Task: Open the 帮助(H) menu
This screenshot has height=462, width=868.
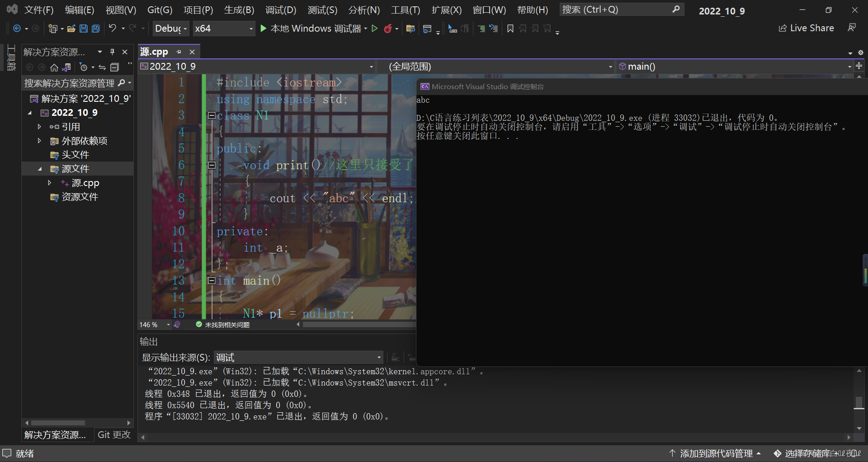Action: [533, 10]
